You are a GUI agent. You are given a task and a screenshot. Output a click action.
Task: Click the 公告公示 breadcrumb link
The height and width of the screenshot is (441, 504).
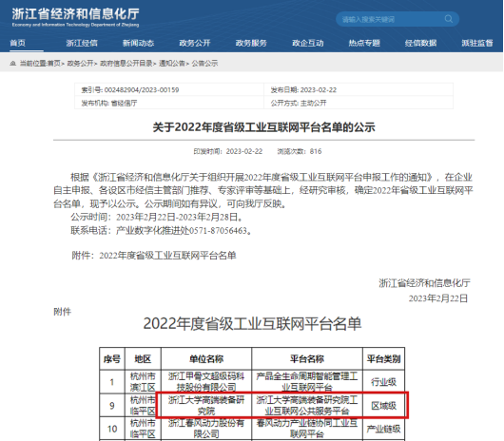click(x=204, y=64)
